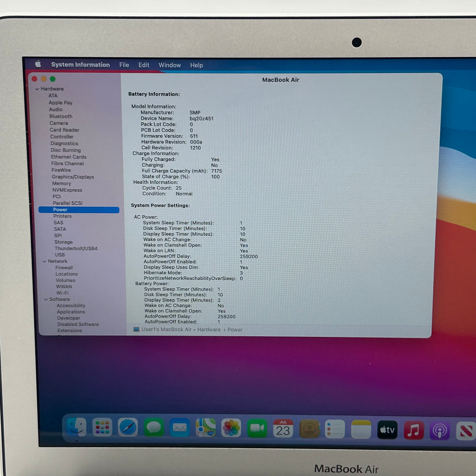Select Audio in the sidebar
The height and width of the screenshot is (476, 476).
56,109
